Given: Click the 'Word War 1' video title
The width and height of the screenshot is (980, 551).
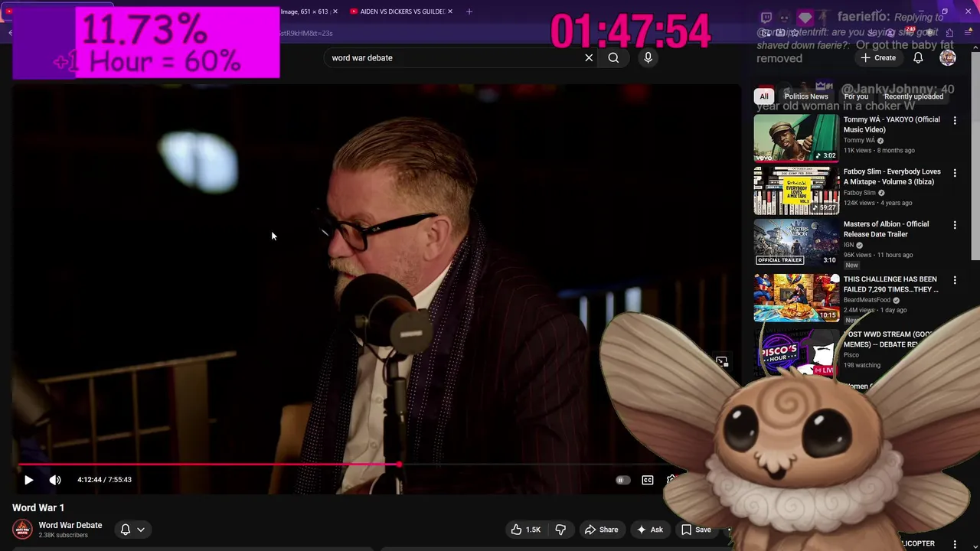Looking at the screenshot, I should tap(38, 507).
